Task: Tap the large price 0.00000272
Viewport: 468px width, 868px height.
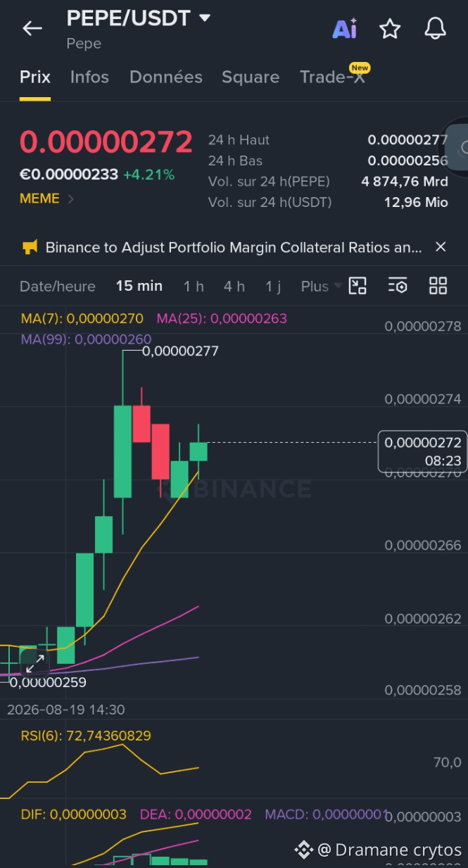Action: (106, 141)
